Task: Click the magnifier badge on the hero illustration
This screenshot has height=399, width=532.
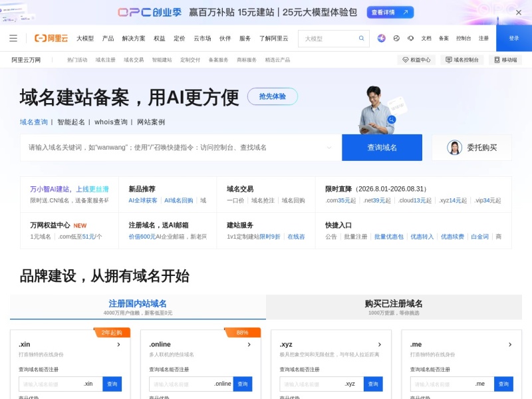Action: [391, 120]
